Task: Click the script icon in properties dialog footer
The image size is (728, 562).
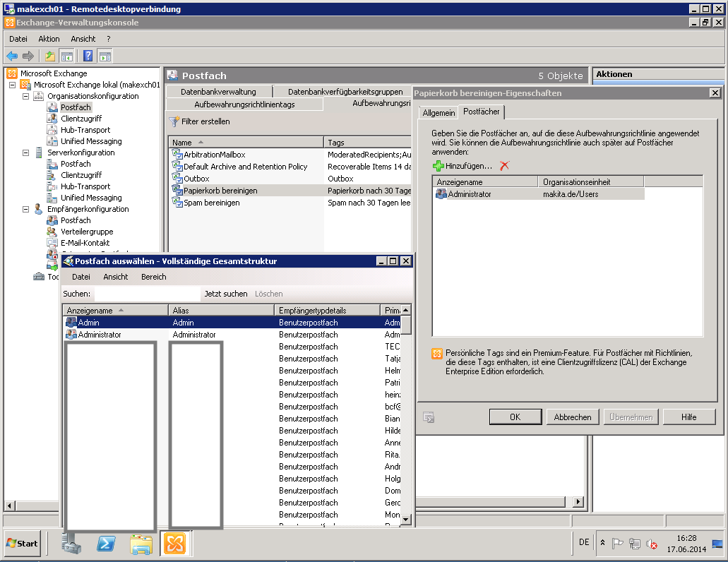Action: pos(429,417)
